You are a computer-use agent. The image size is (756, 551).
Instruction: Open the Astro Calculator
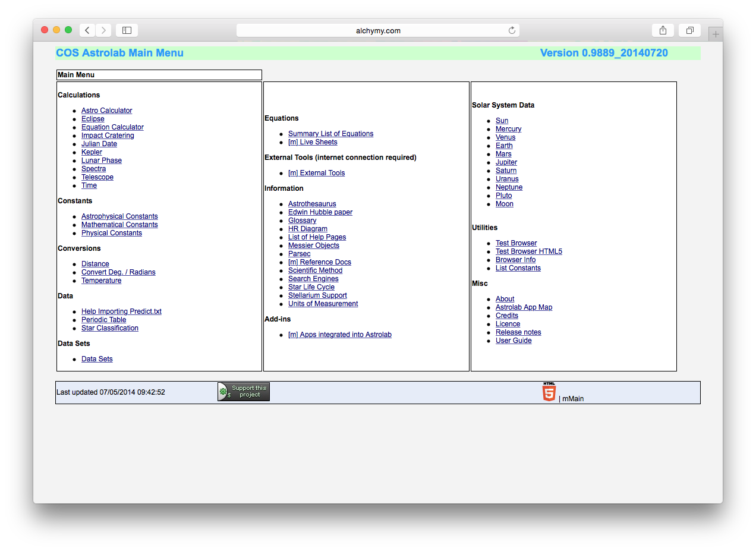click(x=106, y=110)
